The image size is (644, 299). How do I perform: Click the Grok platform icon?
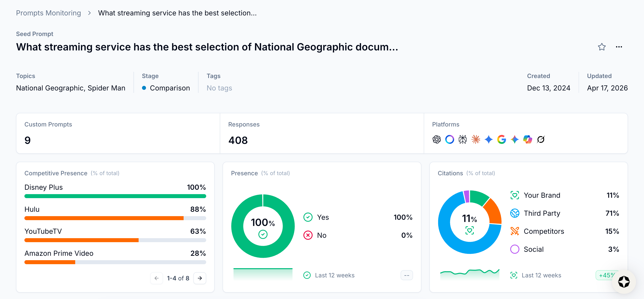tap(540, 139)
